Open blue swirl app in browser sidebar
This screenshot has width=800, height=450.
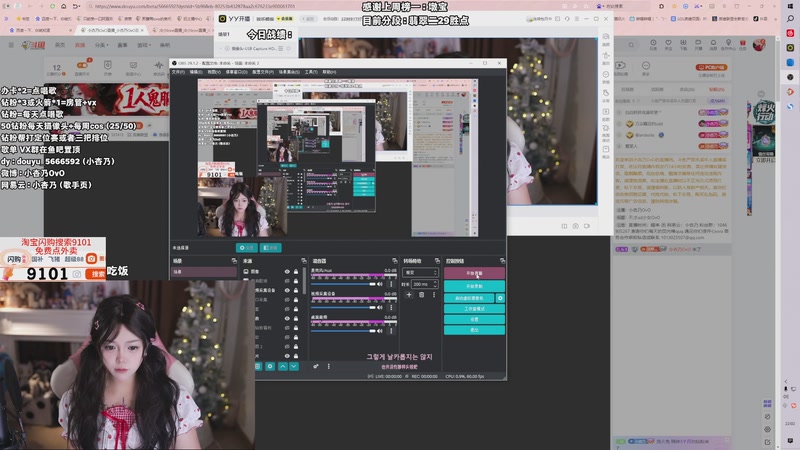(790, 106)
